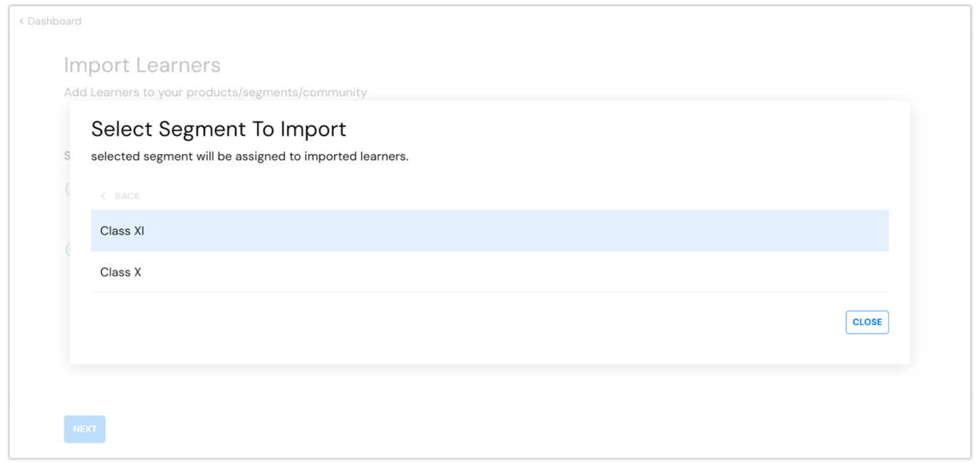Collapse the segment list with BACK chevron
This screenshot has width=980, height=464.
coord(103,195)
